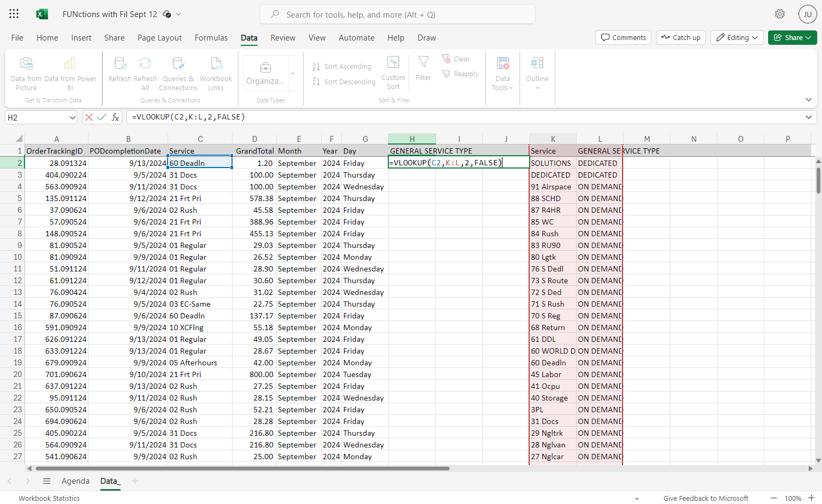This screenshot has height=504, width=822.
Task: Open the Share dropdown button
Action: coord(793,38)
